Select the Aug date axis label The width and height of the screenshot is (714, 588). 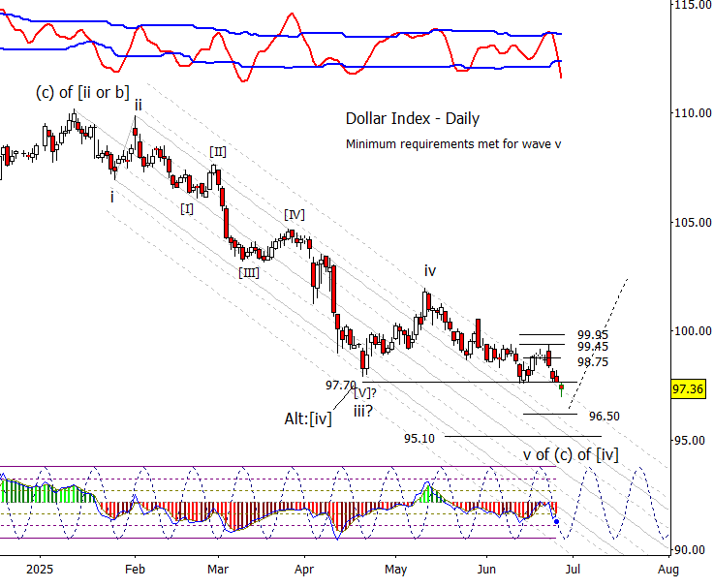pos(668,570)
